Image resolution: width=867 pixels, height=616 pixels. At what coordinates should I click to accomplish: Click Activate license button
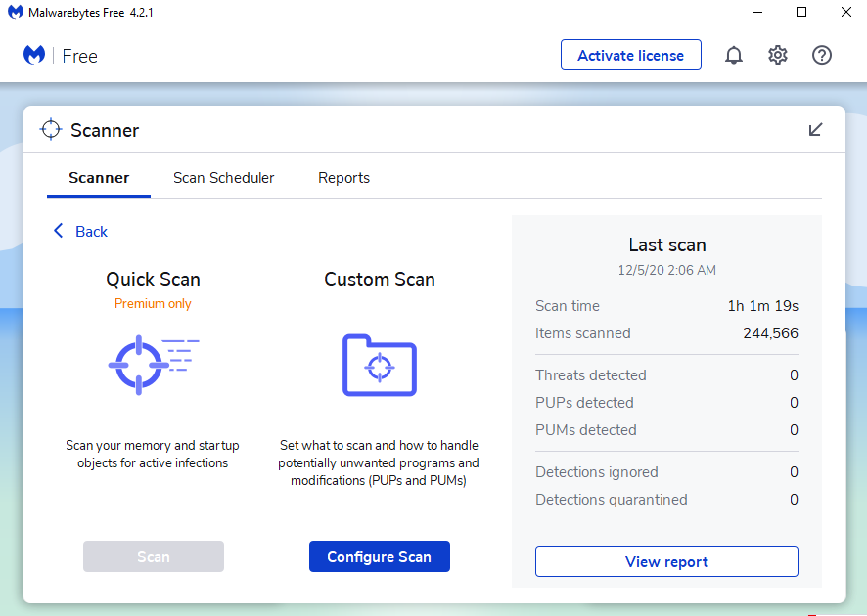[x=631, y=55]
